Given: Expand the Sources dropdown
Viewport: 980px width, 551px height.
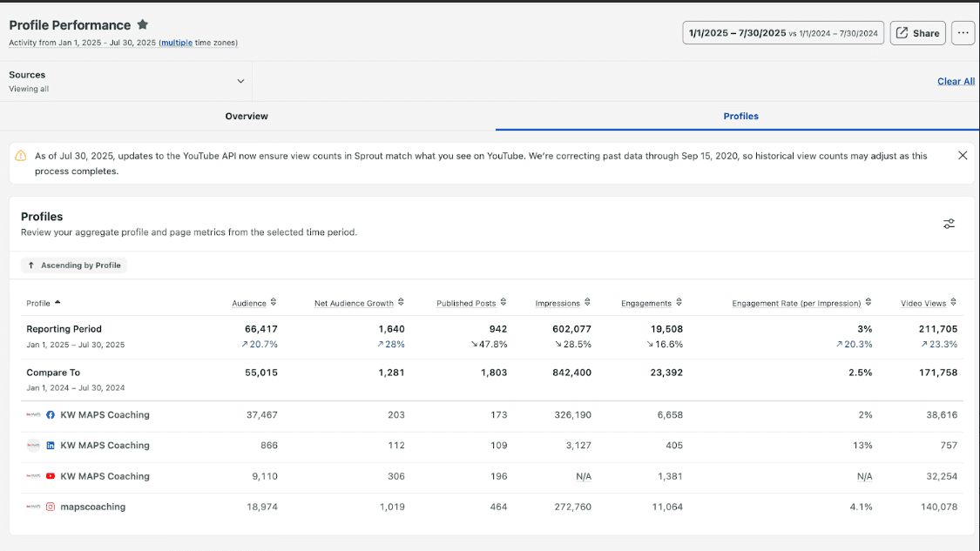Looking at the screenshot, I should (240, 81).
